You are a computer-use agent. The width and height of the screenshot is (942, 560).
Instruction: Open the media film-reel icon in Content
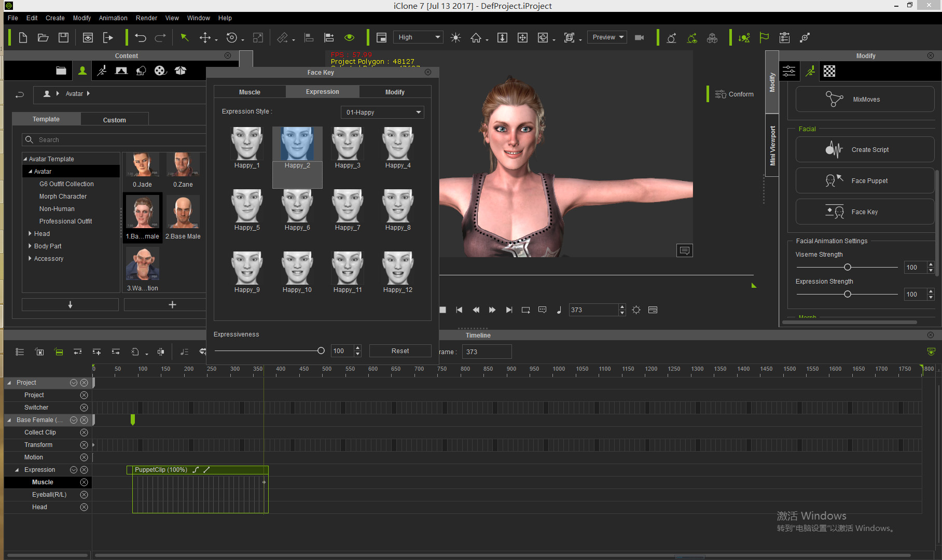(160, 71)
